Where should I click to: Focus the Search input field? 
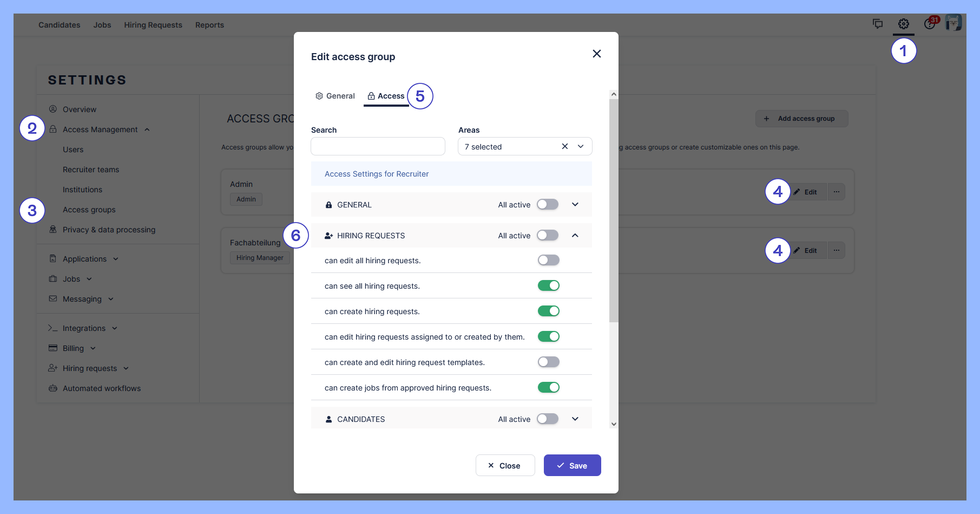[378, 147]
